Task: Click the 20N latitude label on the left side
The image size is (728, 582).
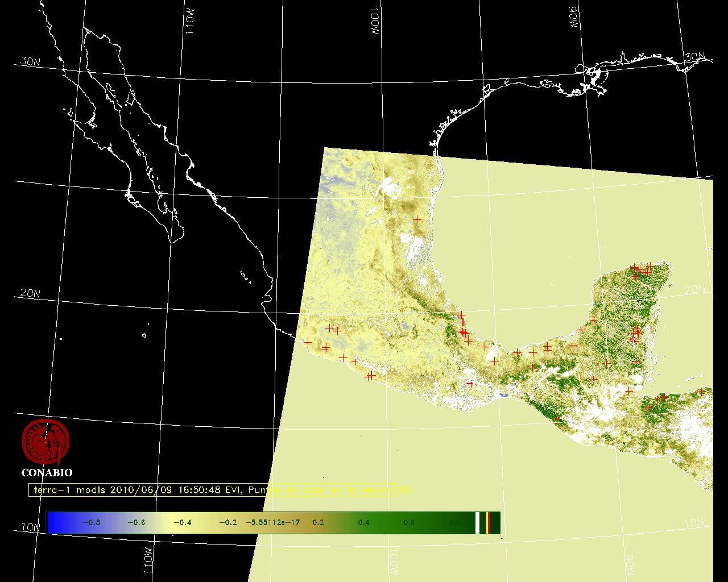Action: coord(30,293)
